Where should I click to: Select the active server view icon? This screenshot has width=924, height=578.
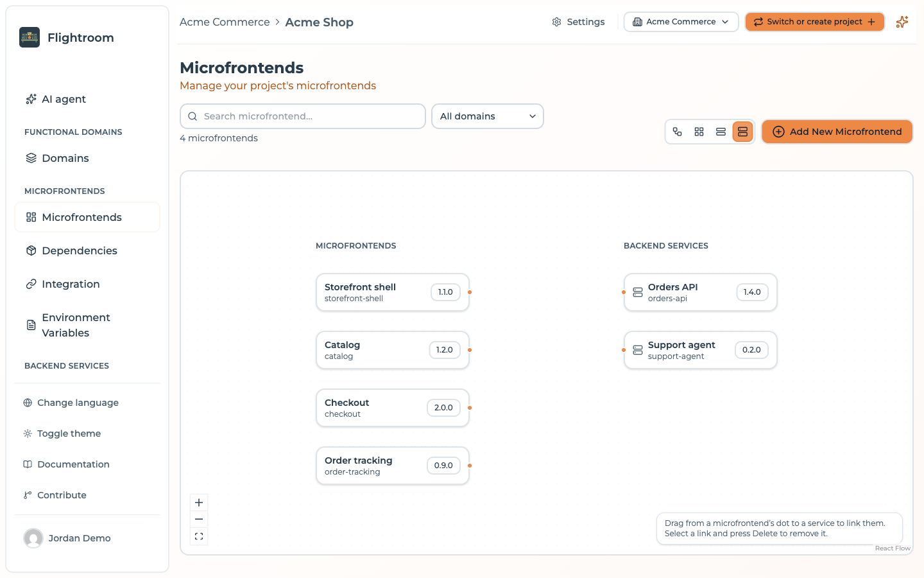pyautogui.click(x=742, y=132)
